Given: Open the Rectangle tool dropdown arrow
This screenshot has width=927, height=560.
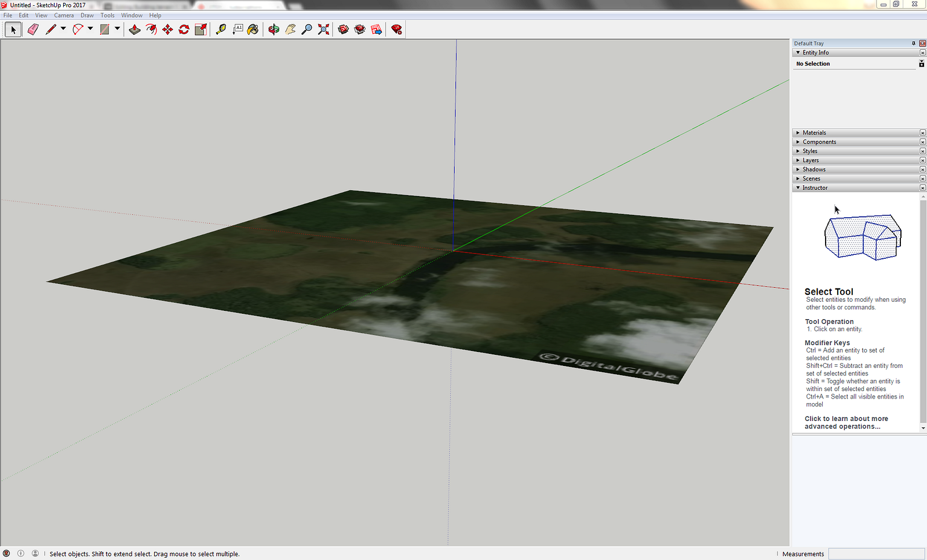Looking at the screenshot, I should click(x=117, y=28).
